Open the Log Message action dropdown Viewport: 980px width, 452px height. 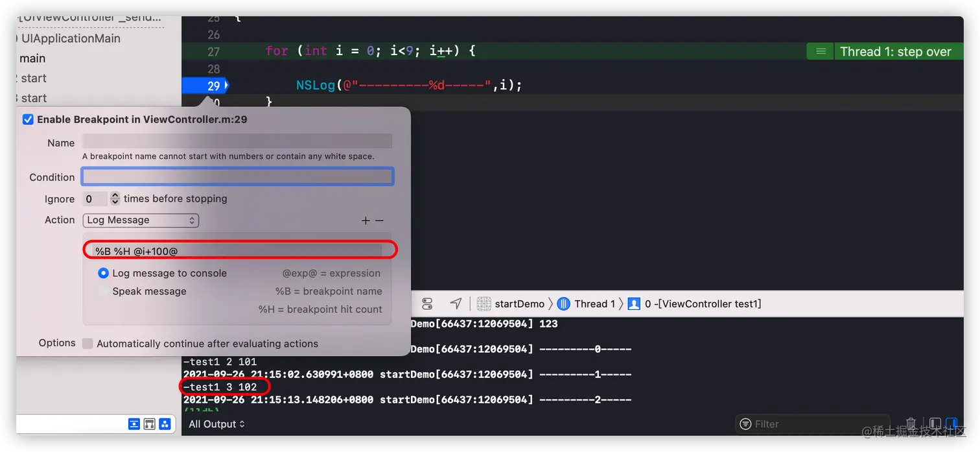tap(141, 220)
